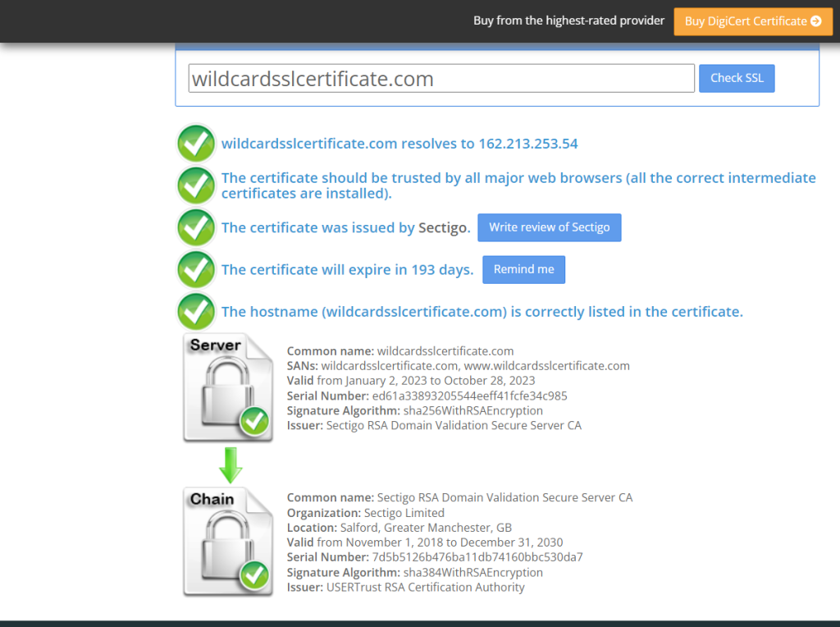Image resolution: width=840 pixels, height=627 pixels.
Task: Click the green check beside certificate expiry notice
Action: tap(195, 269)
